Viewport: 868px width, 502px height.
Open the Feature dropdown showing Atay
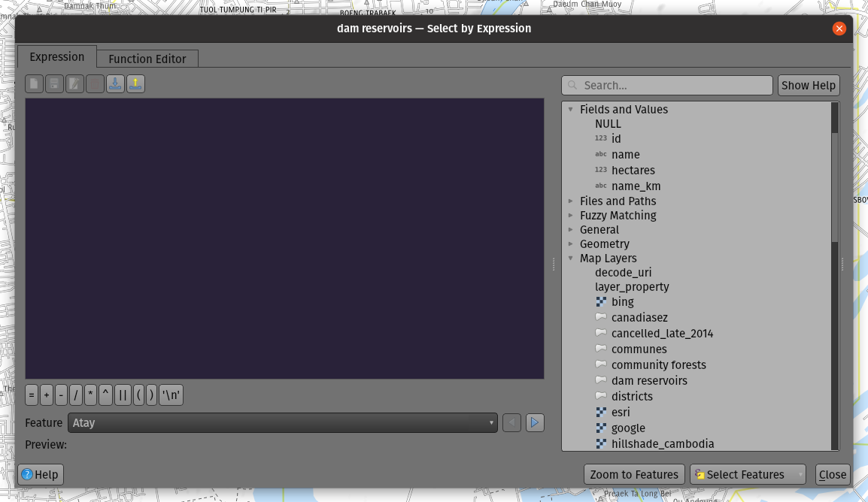pos(282,423)
